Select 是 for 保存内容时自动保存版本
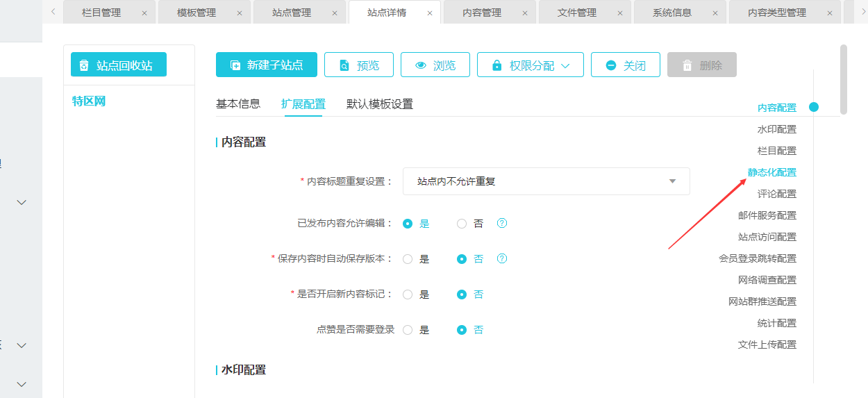The image size is (868, 398). coord(408,259)
